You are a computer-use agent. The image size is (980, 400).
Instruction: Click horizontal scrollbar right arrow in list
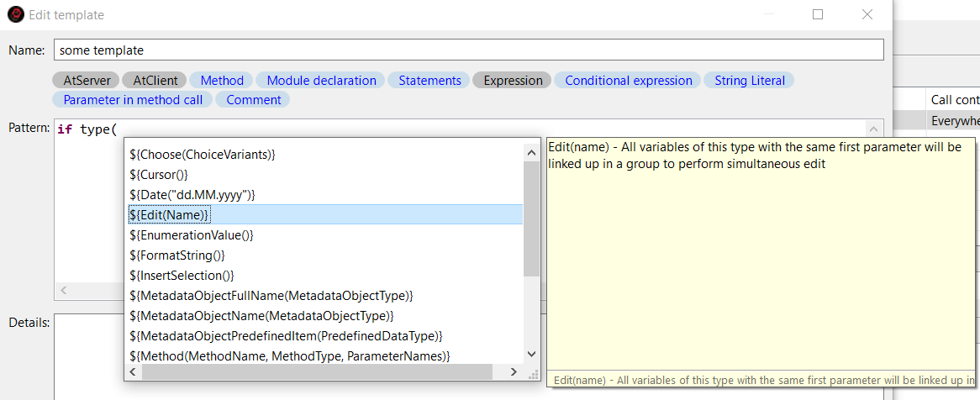click(x=514, y=372)
